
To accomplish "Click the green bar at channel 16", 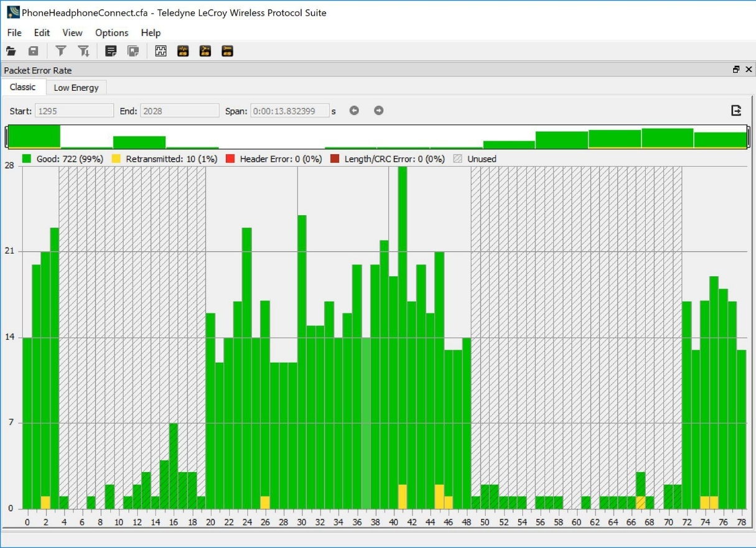I will coord(174,466).
